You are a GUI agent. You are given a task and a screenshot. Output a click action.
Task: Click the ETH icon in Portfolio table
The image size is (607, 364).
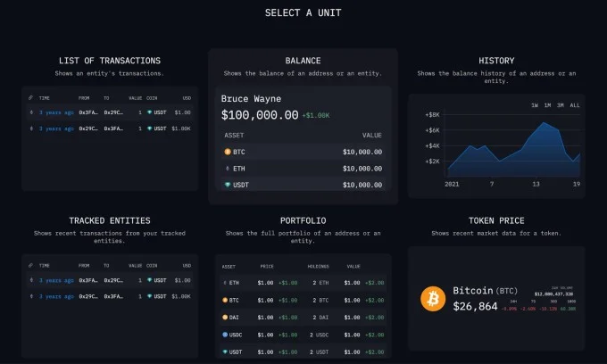tap(223, 283)
